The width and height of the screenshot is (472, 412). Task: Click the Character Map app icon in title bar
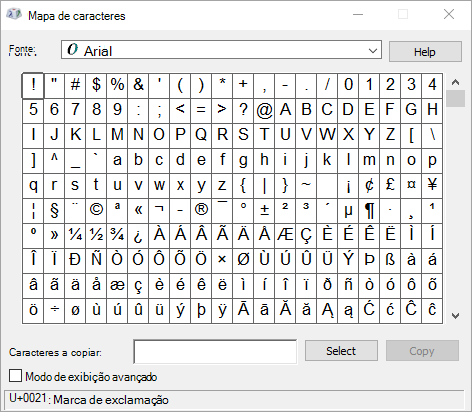[x=14, y=15]
